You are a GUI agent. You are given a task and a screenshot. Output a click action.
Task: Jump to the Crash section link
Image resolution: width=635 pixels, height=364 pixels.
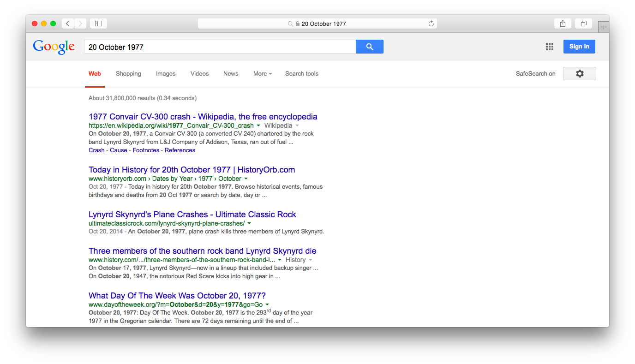(x=96, y=150)
